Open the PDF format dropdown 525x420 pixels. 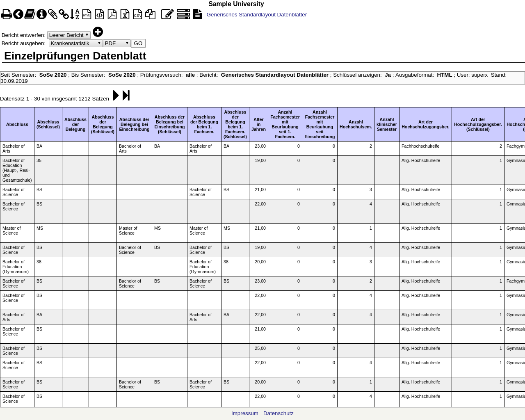117,43
